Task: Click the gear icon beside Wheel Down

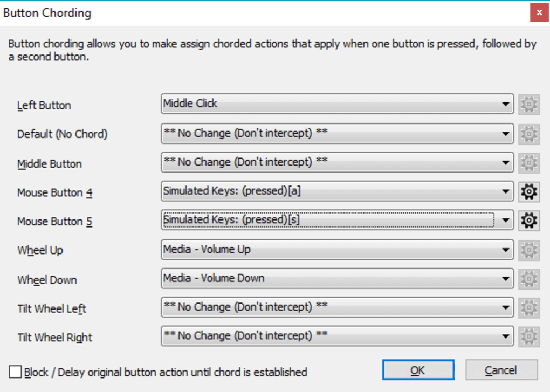Action: (x=528, y=279)
